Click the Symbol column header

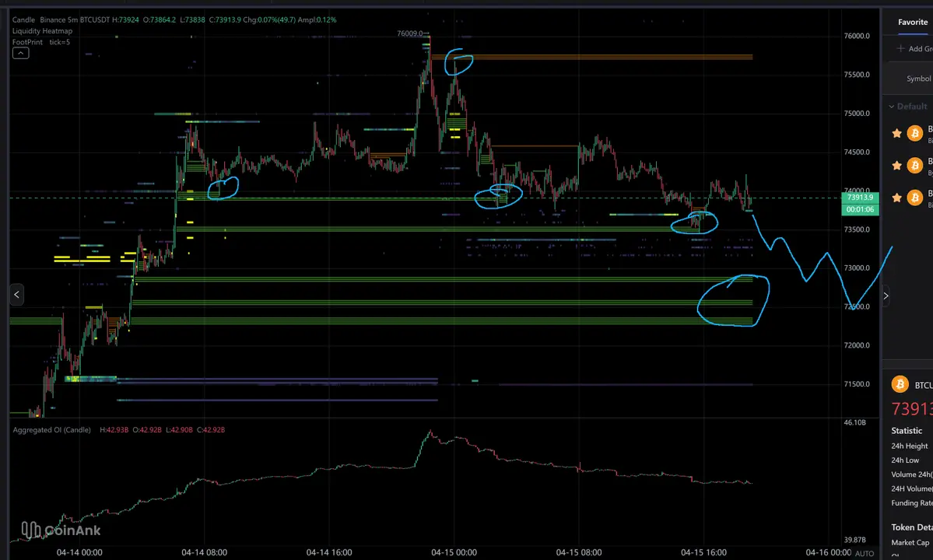click(x=919, y=79)
